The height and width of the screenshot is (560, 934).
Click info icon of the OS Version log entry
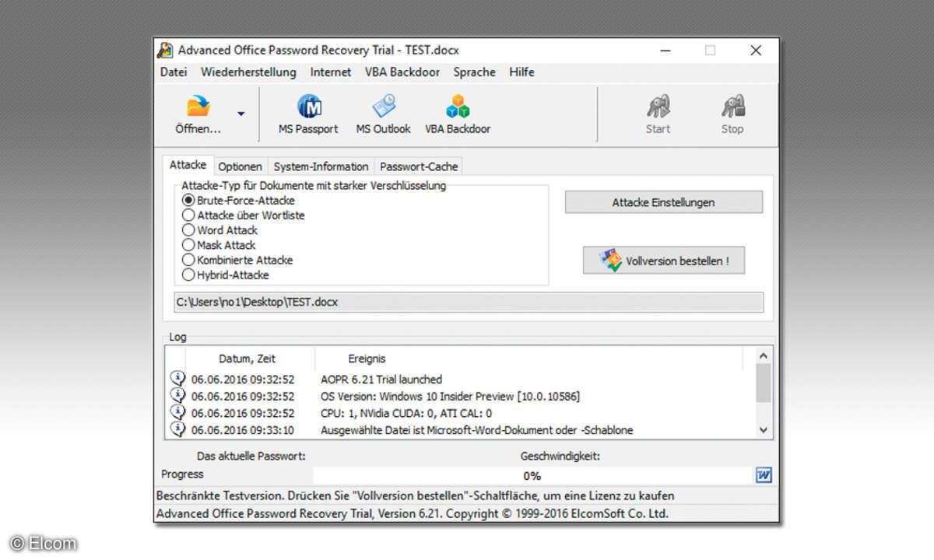(178, 396)
